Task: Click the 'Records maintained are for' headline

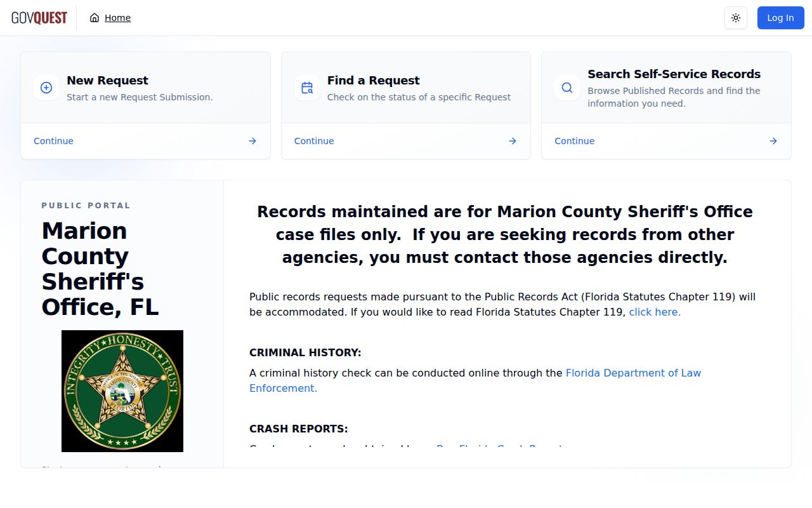Action: [505, 234]
